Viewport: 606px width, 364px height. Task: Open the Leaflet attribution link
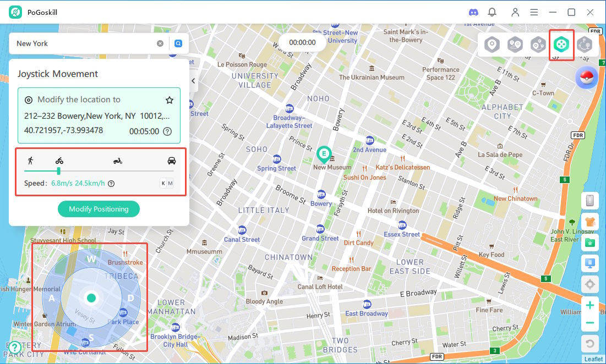pyautogui.click(x=593, y=359)
